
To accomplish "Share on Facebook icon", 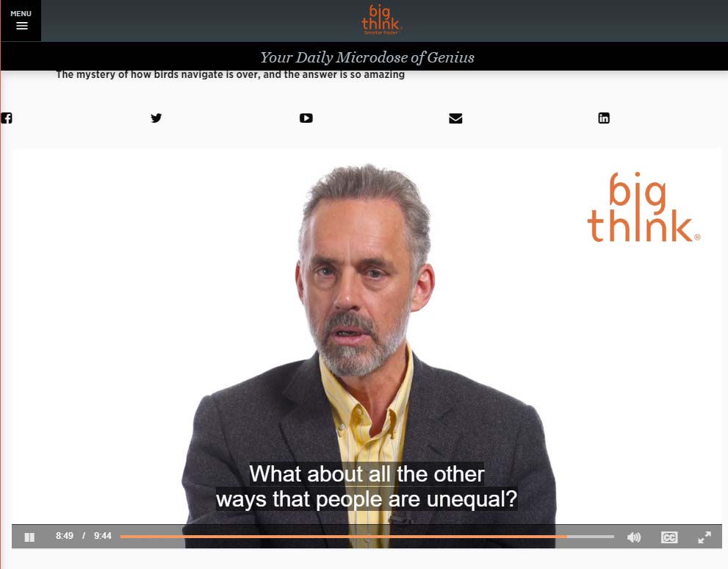I will pos(7,118).
